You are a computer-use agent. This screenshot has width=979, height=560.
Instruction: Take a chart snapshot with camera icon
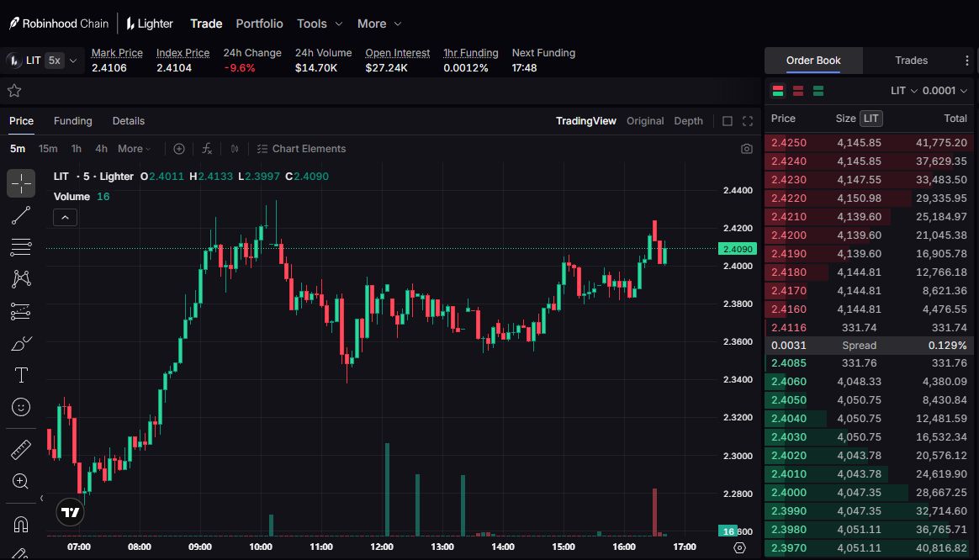click(x=746, y=149)
